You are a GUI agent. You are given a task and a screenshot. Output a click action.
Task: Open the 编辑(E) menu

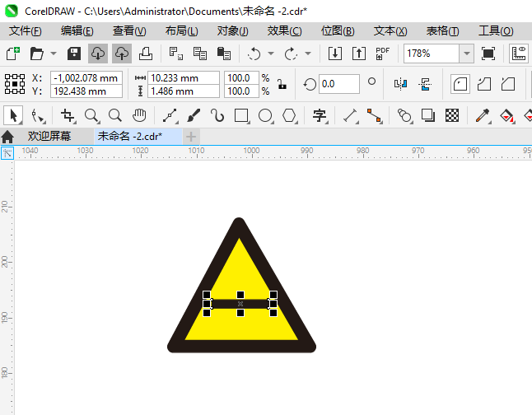tap(77, 31)
